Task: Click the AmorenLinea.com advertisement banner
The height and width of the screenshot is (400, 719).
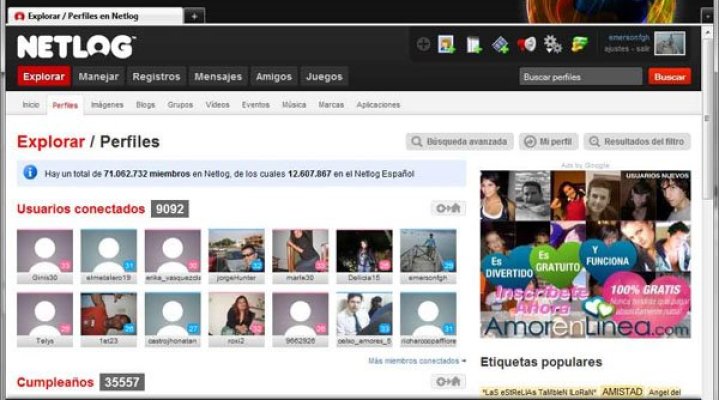Action: (585, 254)
